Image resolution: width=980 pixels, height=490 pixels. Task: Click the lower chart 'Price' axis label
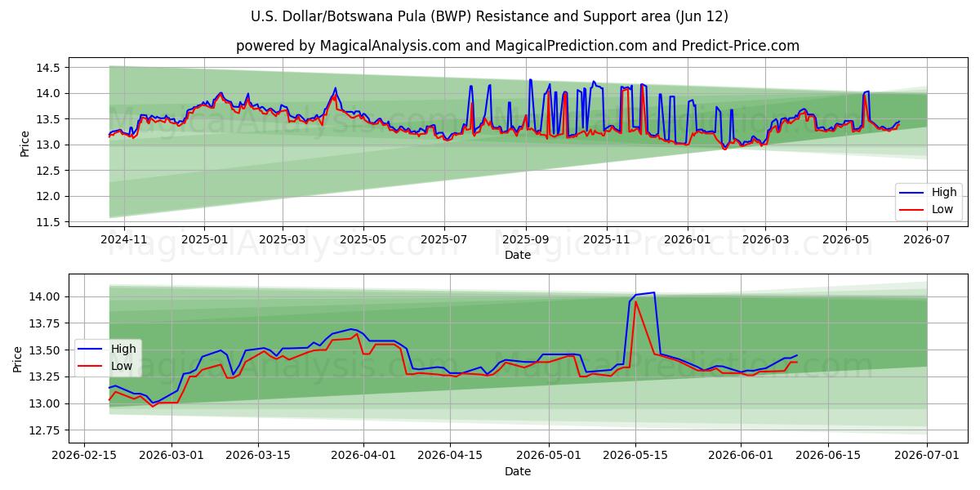coord(18,359)
